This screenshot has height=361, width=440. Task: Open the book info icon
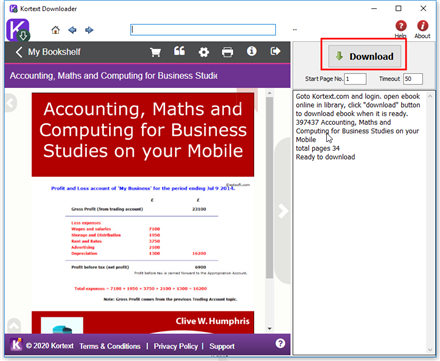point(252,51)
